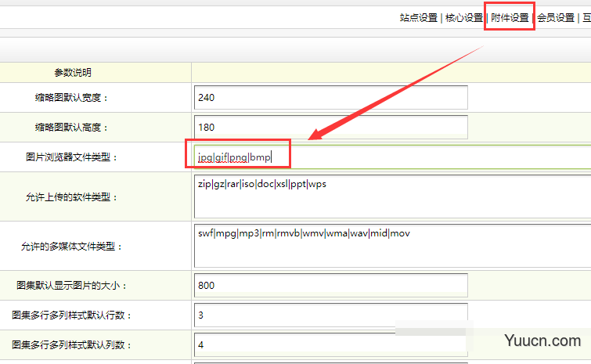Select label 图集多行多列样式默认列数

tap(71, 344)
